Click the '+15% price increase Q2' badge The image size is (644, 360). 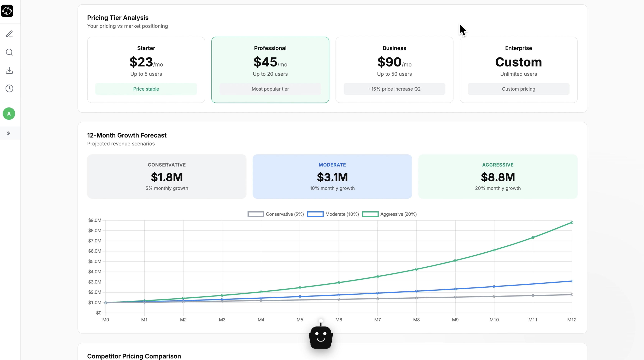(x=394, y=89)
